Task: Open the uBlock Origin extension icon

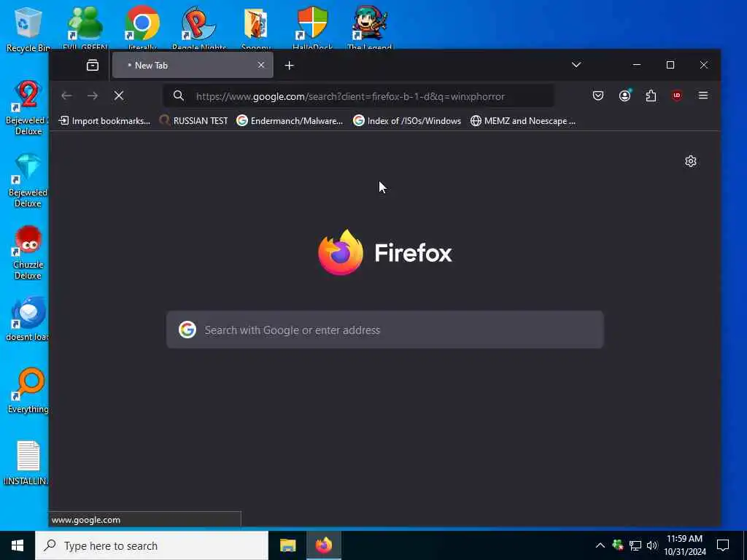Action: tap(677, 96)
